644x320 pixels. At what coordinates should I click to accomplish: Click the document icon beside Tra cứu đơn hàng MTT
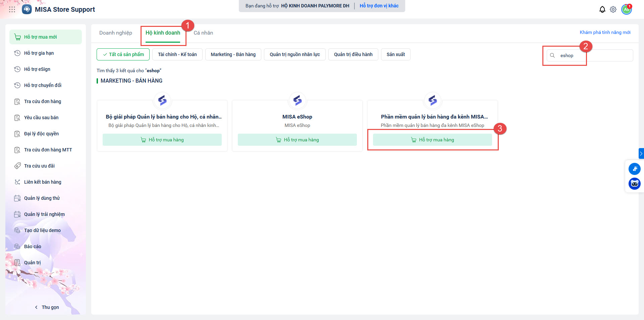(x=17, y=150)
